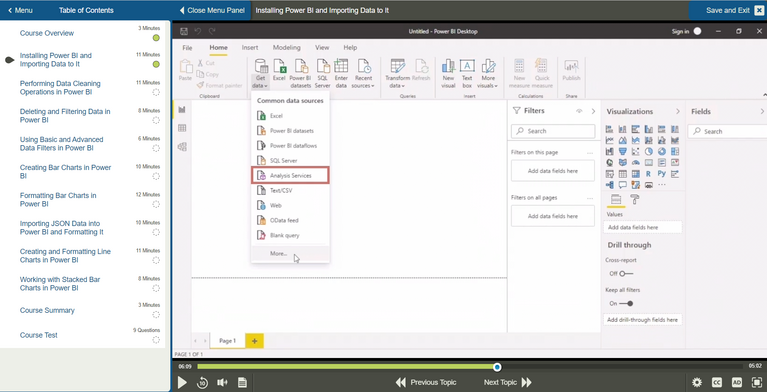
Task: Expand the Recent sources dropdown
Action: point(363,74)
